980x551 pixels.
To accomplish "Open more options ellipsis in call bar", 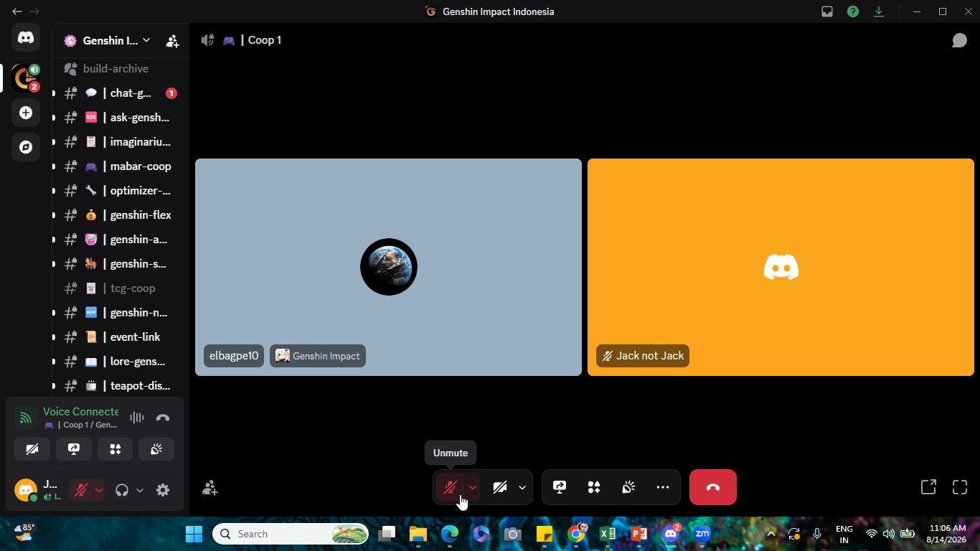I will tap(663, 488).
